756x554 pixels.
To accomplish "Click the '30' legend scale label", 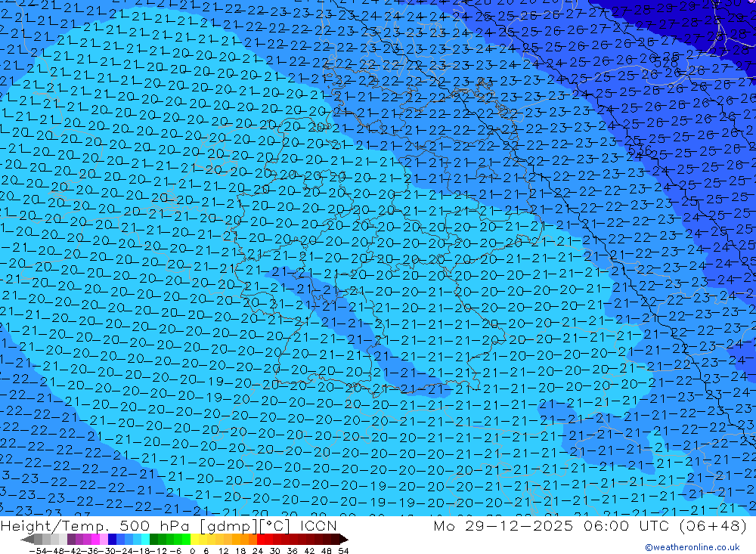I will coord(275,551).
